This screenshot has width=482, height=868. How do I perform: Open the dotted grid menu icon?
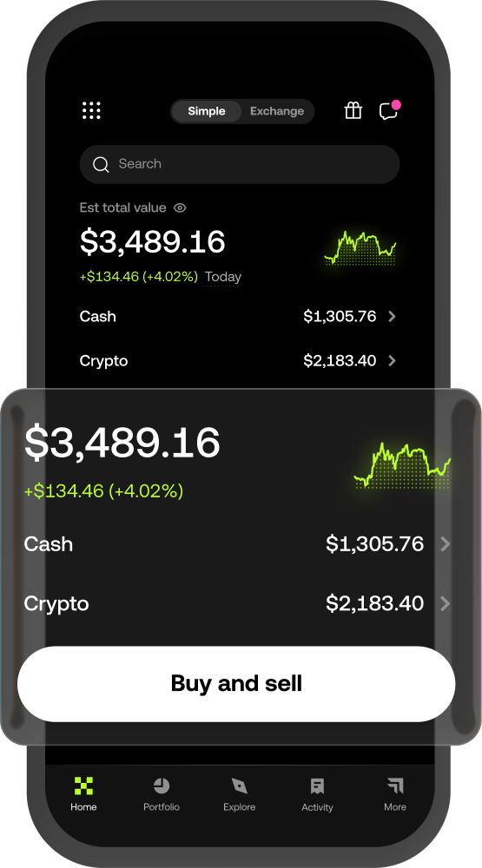91,111
